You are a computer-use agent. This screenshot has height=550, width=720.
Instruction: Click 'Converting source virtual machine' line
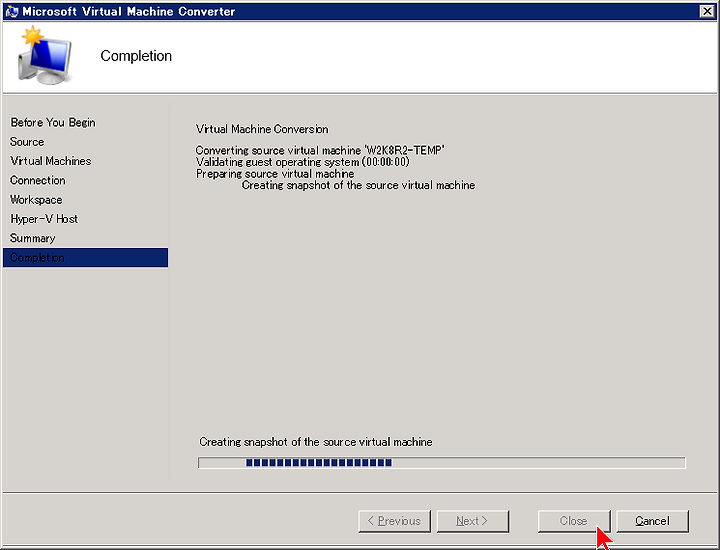click(x=320, y=150)
